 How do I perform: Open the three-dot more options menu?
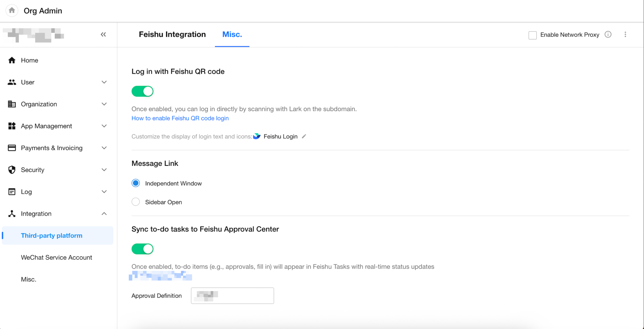pyautogui.click(x=625, y=34)
